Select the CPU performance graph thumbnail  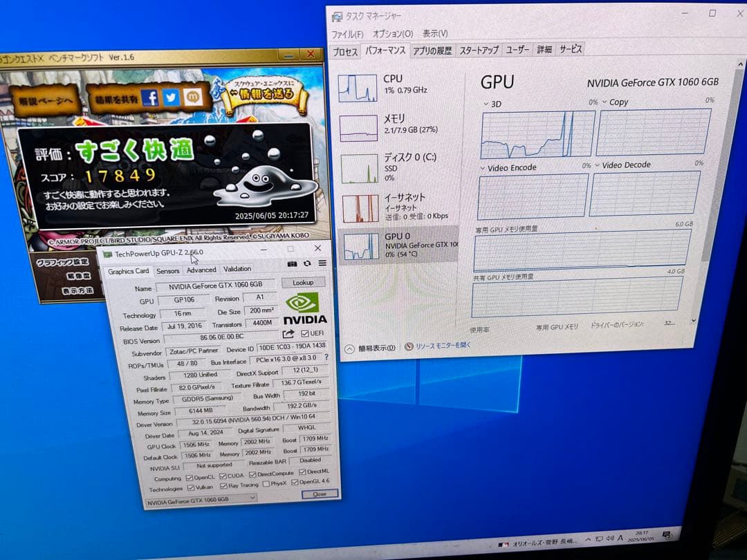[x=358, y=88]
